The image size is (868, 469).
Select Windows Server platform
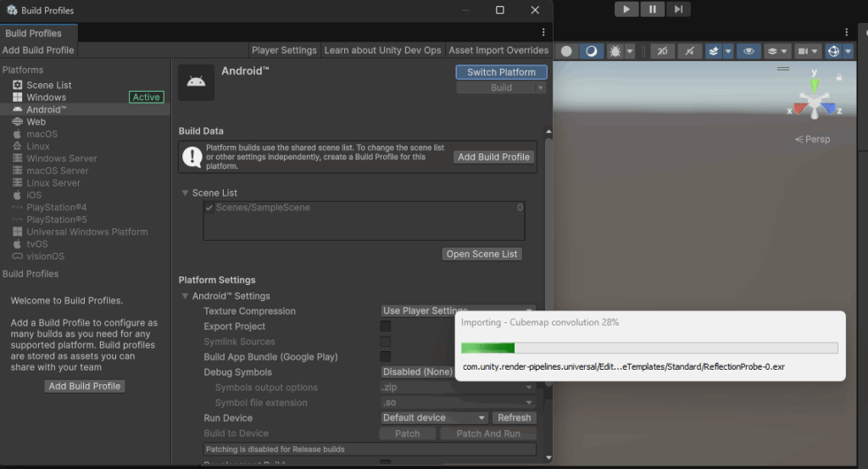[x=62, y=159]
